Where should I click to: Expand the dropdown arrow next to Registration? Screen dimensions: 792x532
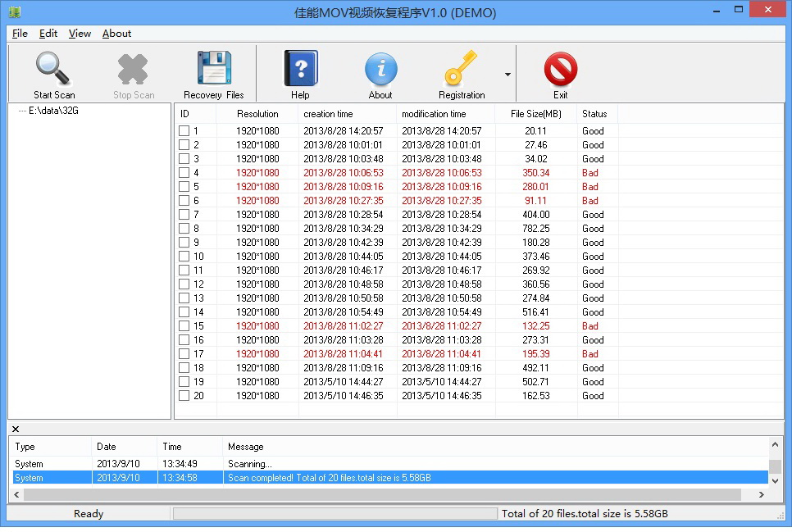[508, 75]
